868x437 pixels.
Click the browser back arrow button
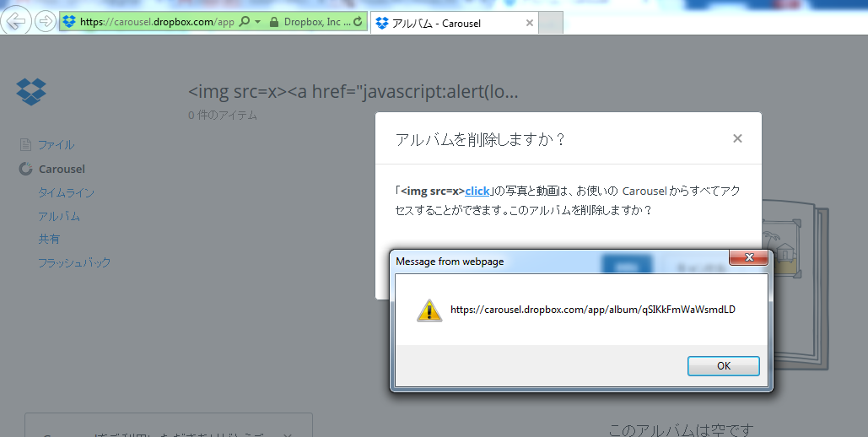16,21
